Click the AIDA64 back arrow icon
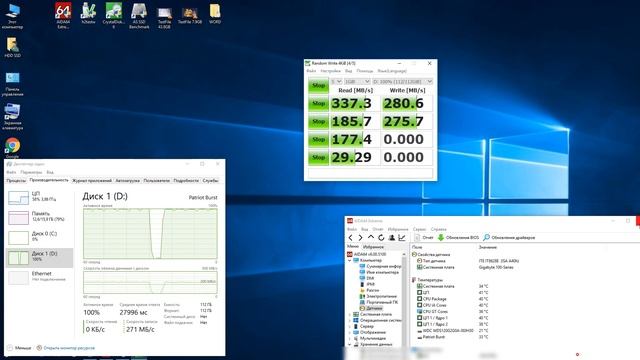 pos(351,237)
